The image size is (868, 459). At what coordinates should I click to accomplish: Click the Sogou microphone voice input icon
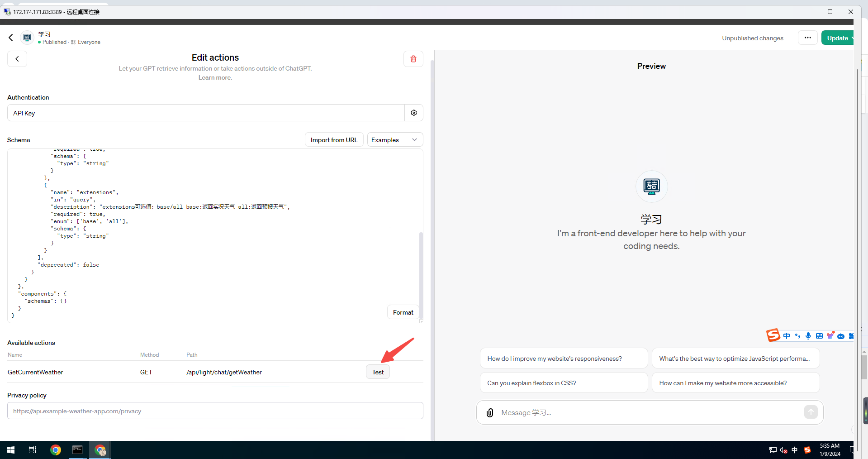(x=808, y=336)
